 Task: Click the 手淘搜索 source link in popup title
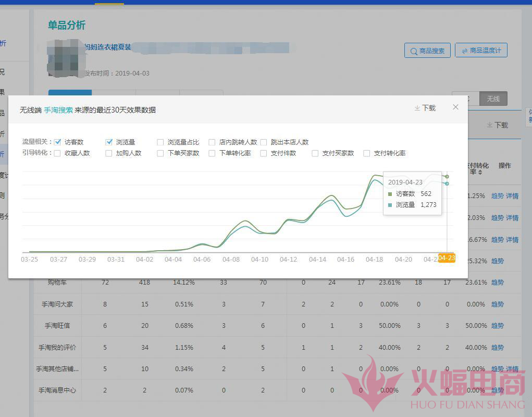point(58,110)
